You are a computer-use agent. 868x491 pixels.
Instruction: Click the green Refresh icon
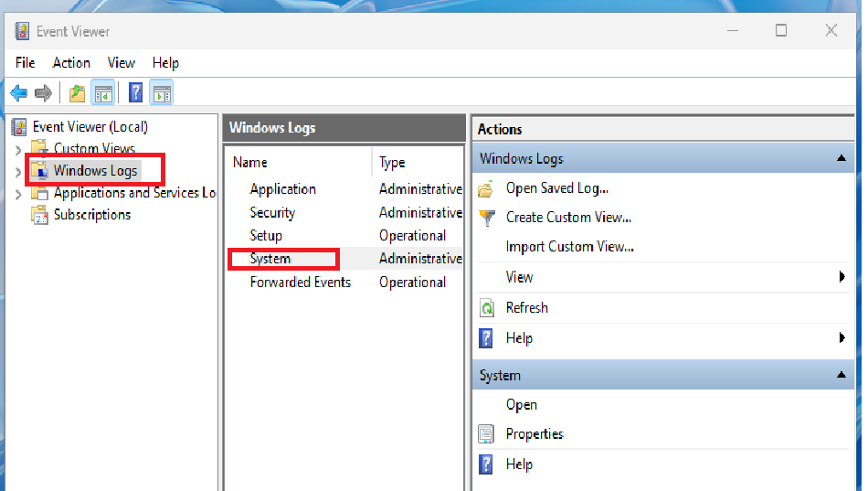(x=486, y=307)
